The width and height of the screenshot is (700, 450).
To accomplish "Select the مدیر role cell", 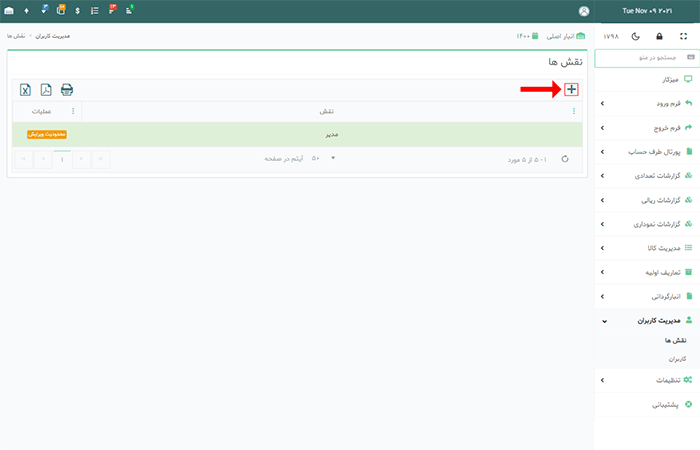I will (x=332, y=134).
